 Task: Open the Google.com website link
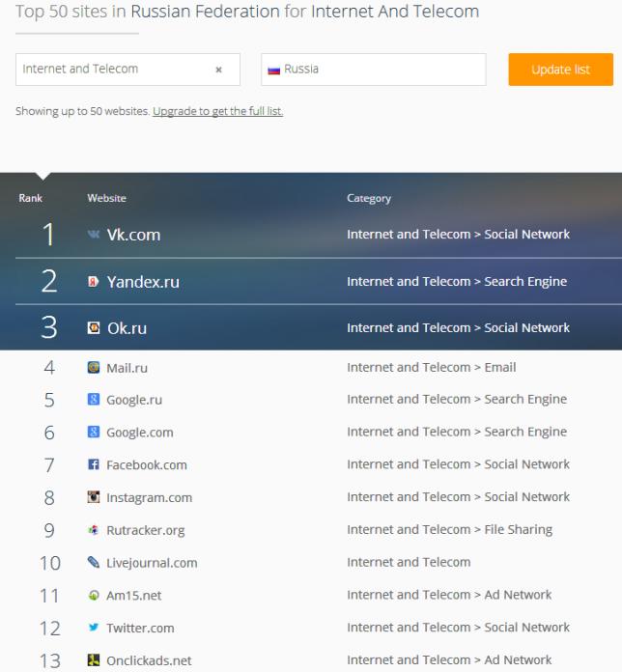coord(140,433)
